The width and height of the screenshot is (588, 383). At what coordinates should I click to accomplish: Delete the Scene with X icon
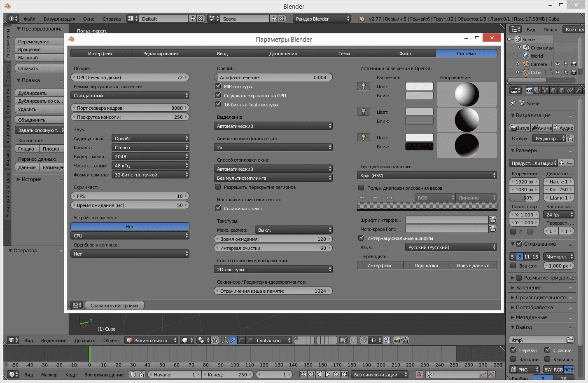[x=282, y=19]
